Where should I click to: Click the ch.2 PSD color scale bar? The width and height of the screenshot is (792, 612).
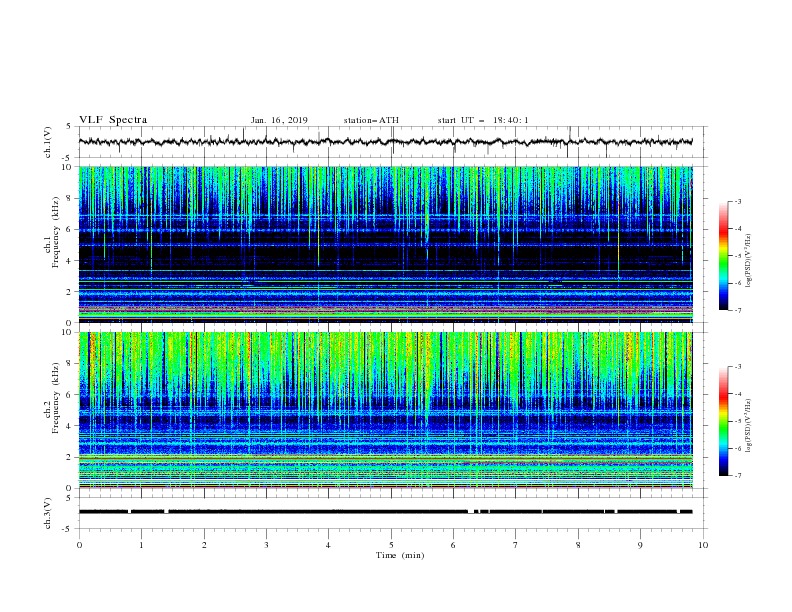click(x=723, y=421)
